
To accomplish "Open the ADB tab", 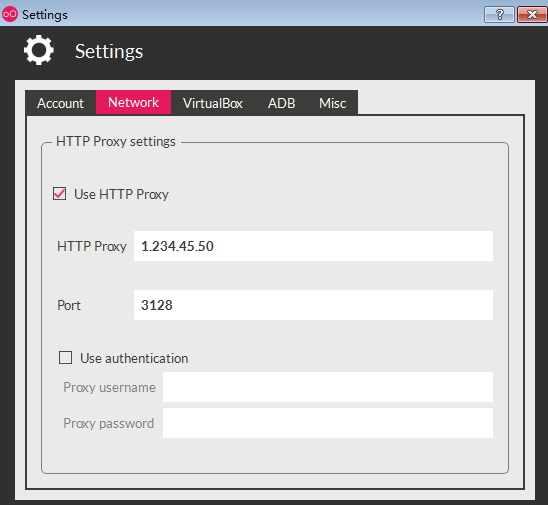I will pyautogui.click(x=281, y=103).
